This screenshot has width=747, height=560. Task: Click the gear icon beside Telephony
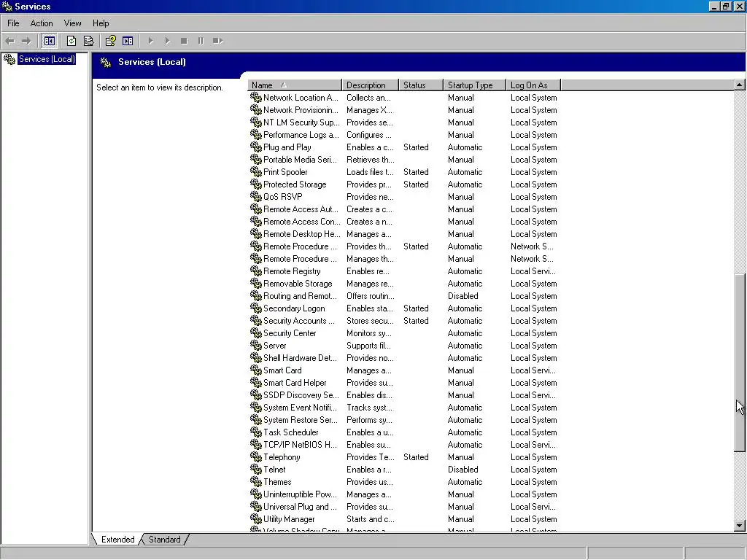click(256, 456)
